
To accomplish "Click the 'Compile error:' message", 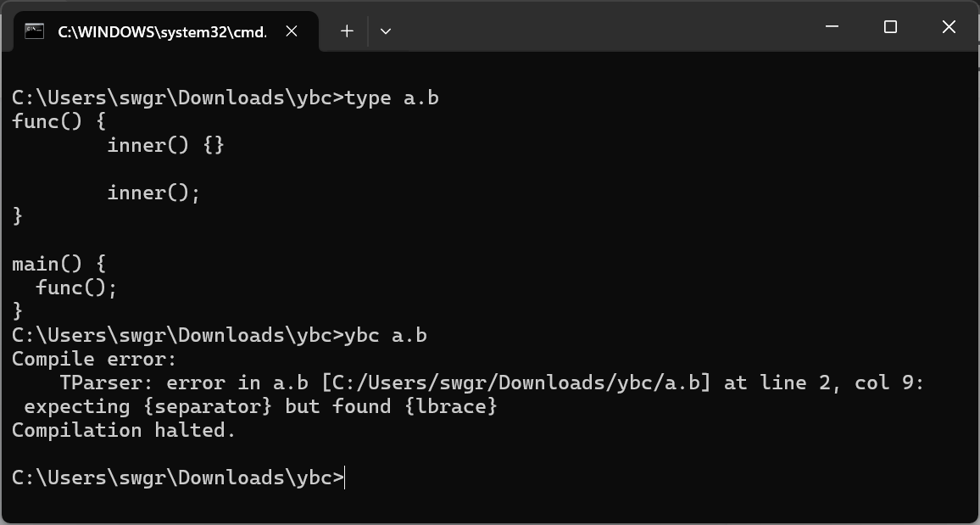I will point(95,360).
